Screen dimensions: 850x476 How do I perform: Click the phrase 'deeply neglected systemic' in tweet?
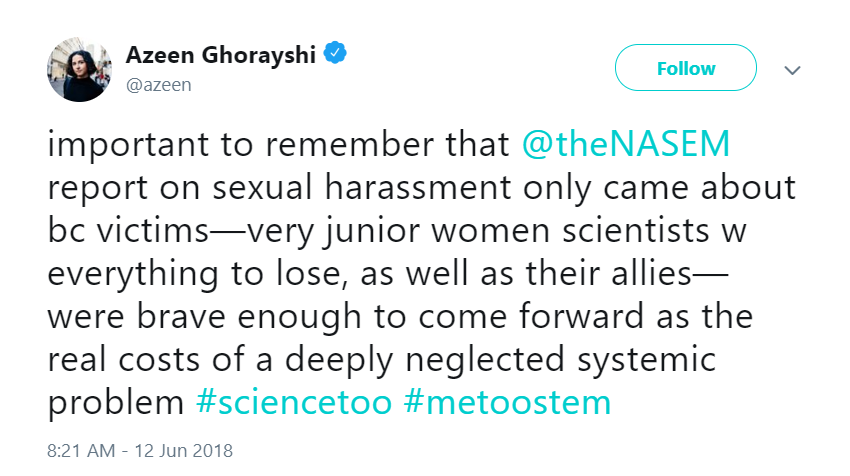point(500,360)
